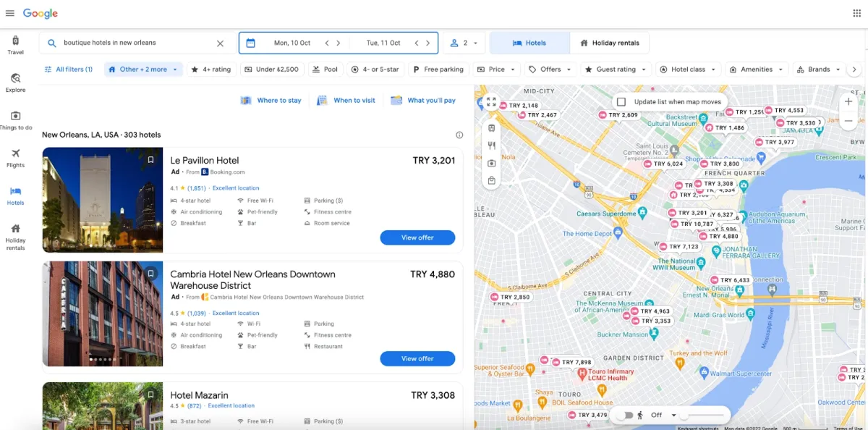
Task: Click the Audubon Aquarium map pin
Action: point(742,215)
